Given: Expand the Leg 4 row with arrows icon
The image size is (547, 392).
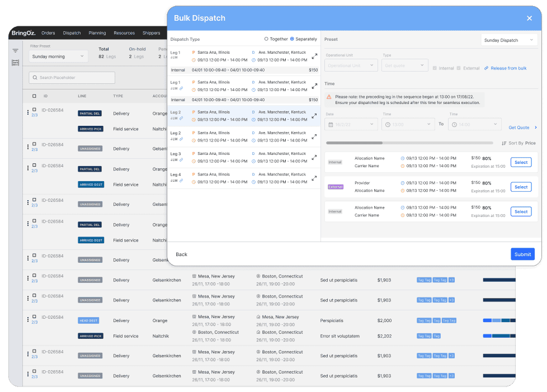Looking at the screenshot, I should coord(314,178).
